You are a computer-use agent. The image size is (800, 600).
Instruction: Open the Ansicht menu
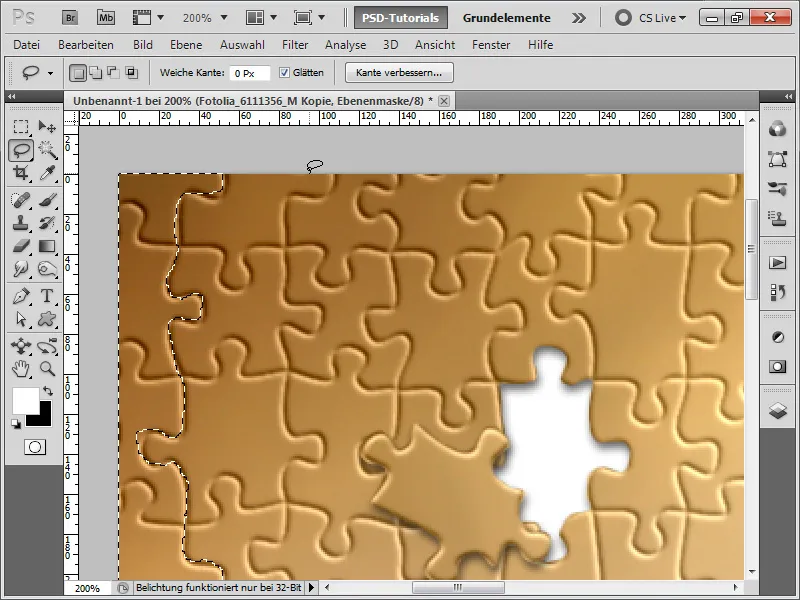click(435, 45)
